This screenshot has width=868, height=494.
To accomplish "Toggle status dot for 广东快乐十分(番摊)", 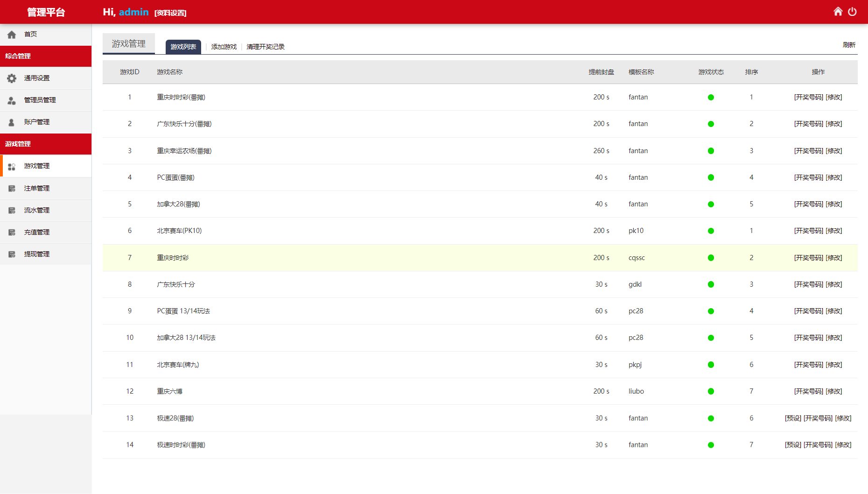I will [x=711, y=124].
